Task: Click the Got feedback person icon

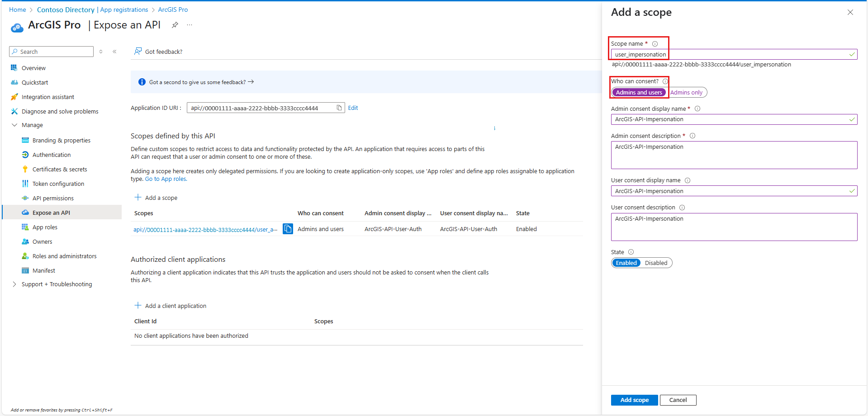Action: tap(138, 52)
